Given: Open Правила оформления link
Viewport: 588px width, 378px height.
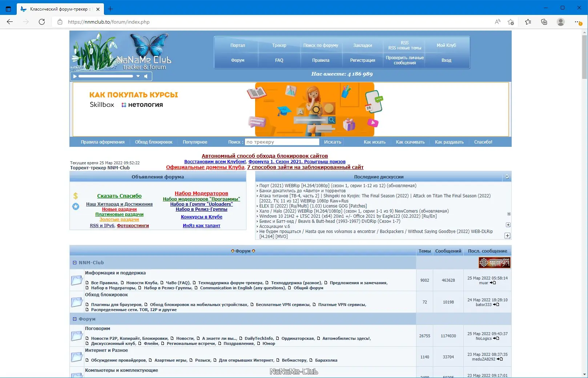Looking at the screenshot, I should tap(103, 142).
